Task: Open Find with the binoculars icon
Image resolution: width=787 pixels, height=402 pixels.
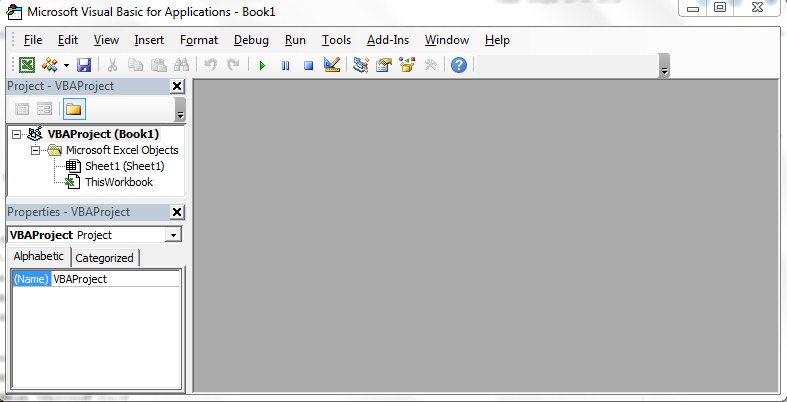Action: pyautogui.click(x=181, y=65)
